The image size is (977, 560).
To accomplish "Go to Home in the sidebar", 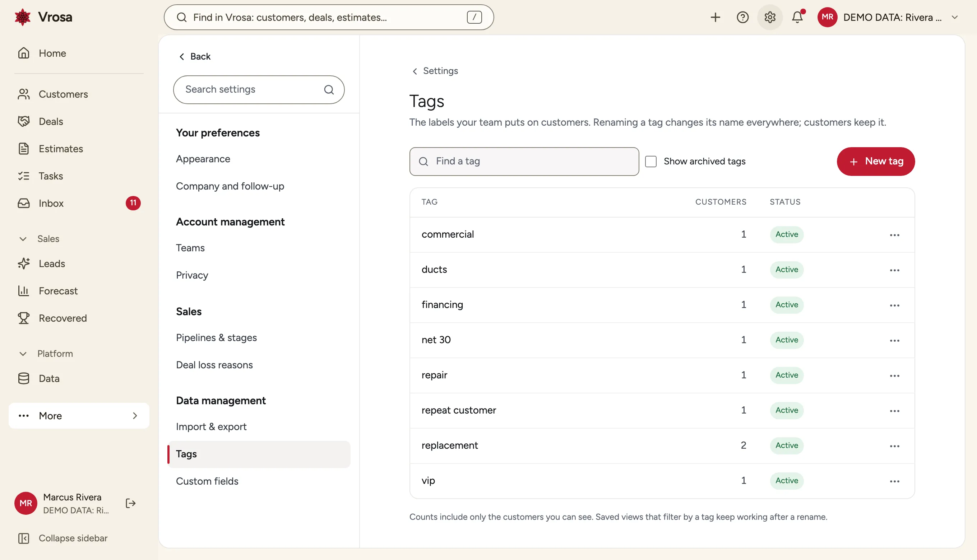I will pyautogui.click(x=79, y=53).
